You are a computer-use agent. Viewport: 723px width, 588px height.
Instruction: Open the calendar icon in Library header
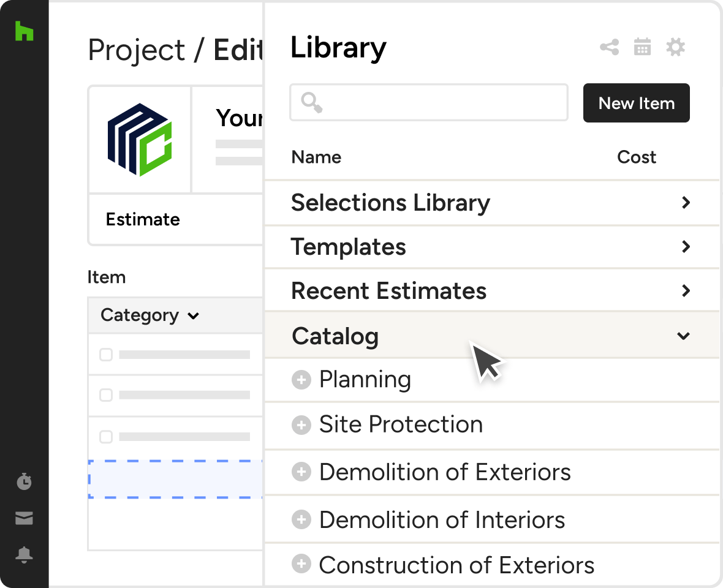click(642, 47)
